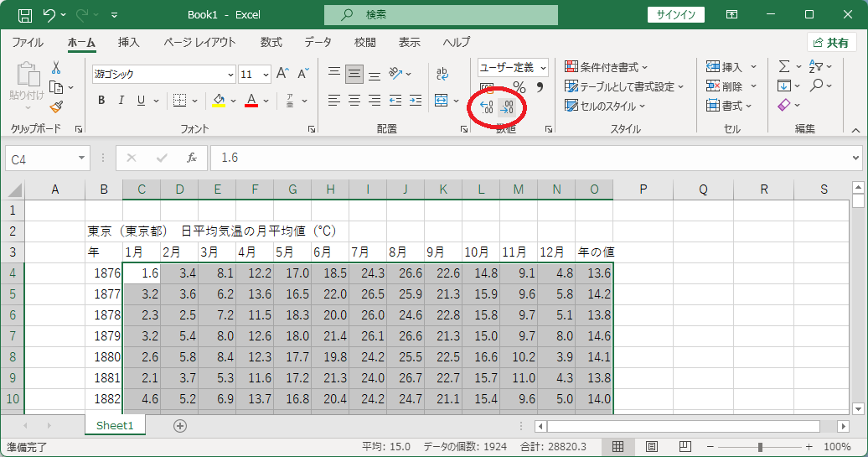This screenshot has width=868, height=457.
Task: Expand 条件付き書式 conditional formatting menu
Action: (606, 67)
